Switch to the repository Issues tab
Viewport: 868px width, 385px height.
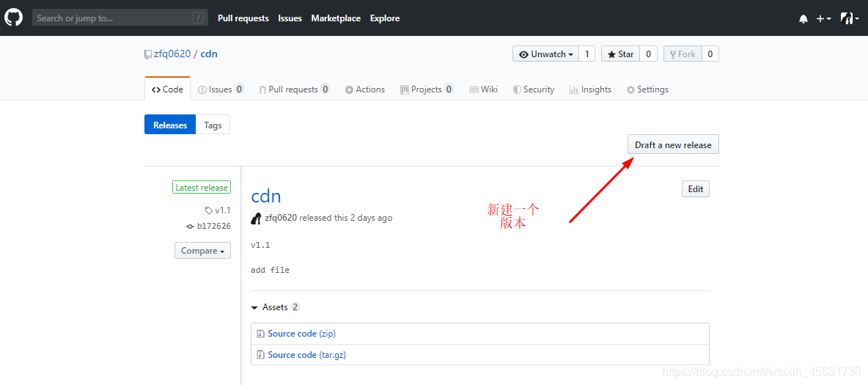[x=221, y=89]
